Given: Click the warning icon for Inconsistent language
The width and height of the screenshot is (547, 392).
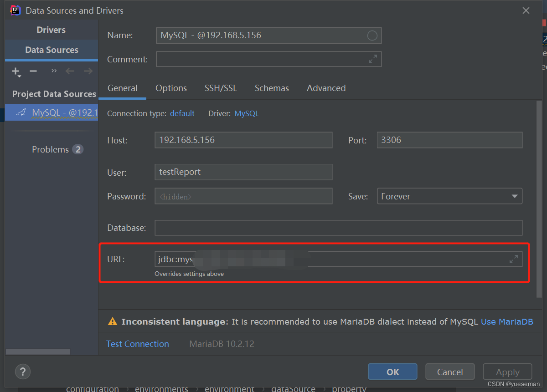Looking at the screenshot, I should [x=112, y=321].
